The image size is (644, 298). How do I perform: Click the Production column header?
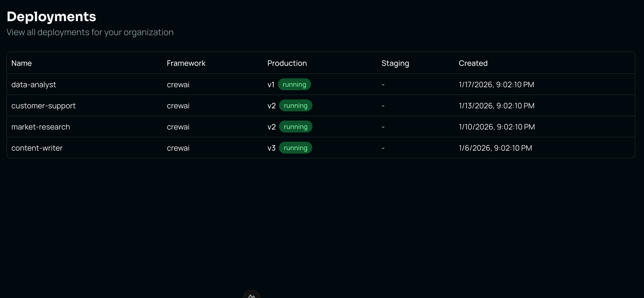click(x=287, y=63)
